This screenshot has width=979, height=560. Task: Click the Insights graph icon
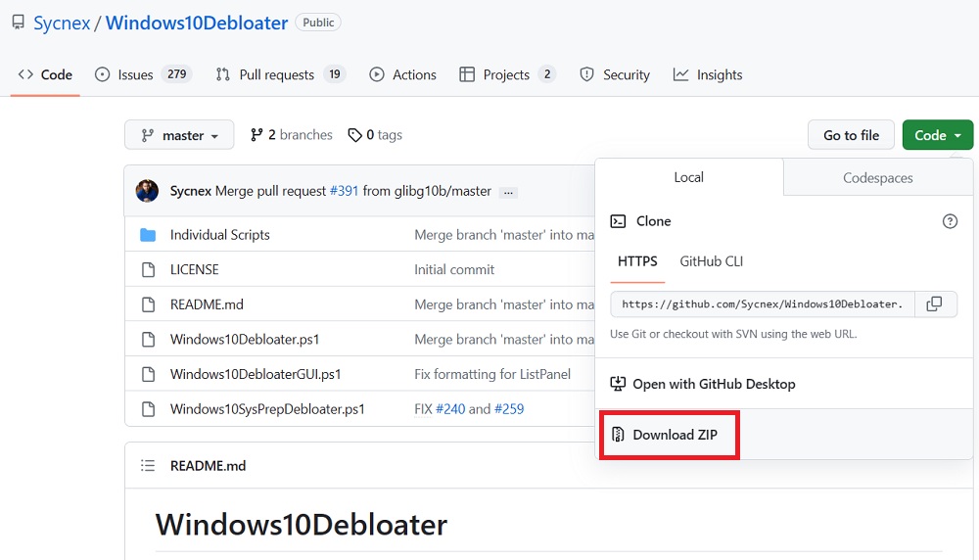pyautogui.click(x=680, y=75)
